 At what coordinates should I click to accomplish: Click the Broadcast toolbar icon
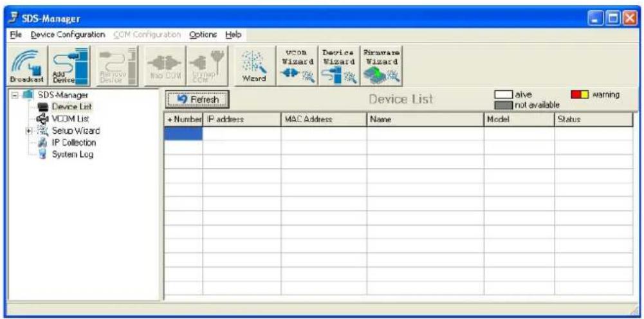click(27, 65)
